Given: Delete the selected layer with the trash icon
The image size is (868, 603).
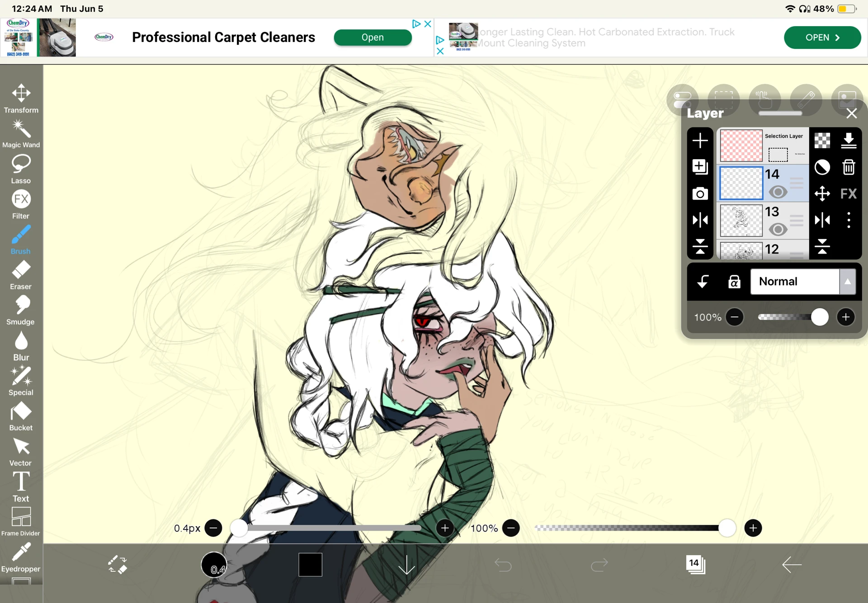Looking at the screenshot, I should click(x=849, y=167).
